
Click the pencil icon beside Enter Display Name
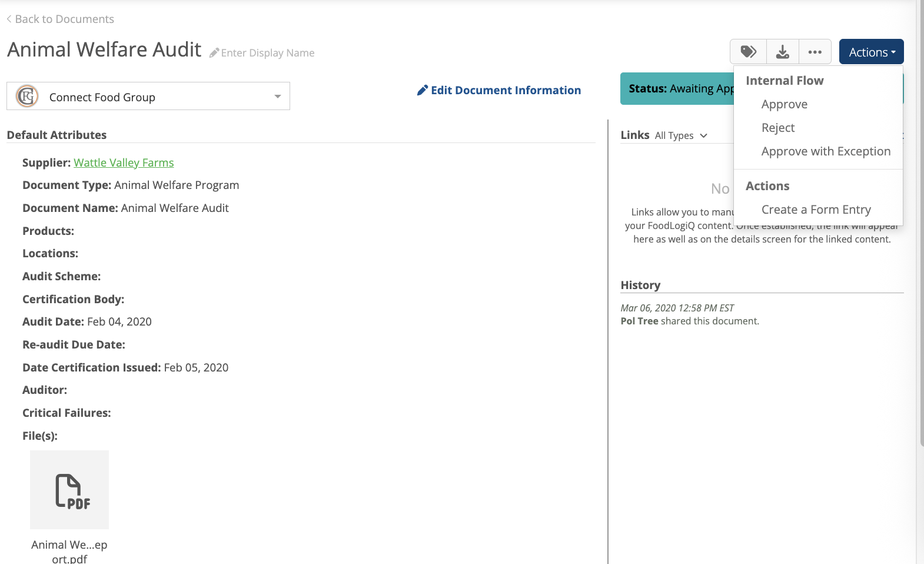214,53
